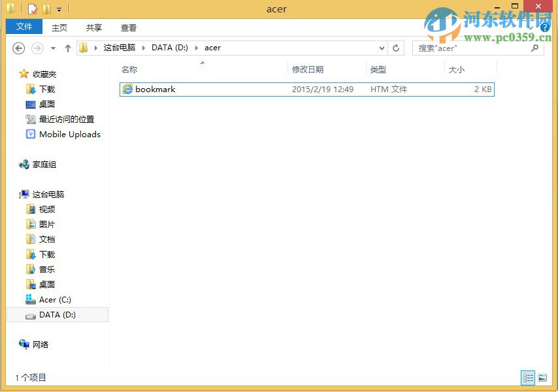Viewport: 558px width, 392px height.
Task: Open the Mobile Uploads folder
Action: 69,134
